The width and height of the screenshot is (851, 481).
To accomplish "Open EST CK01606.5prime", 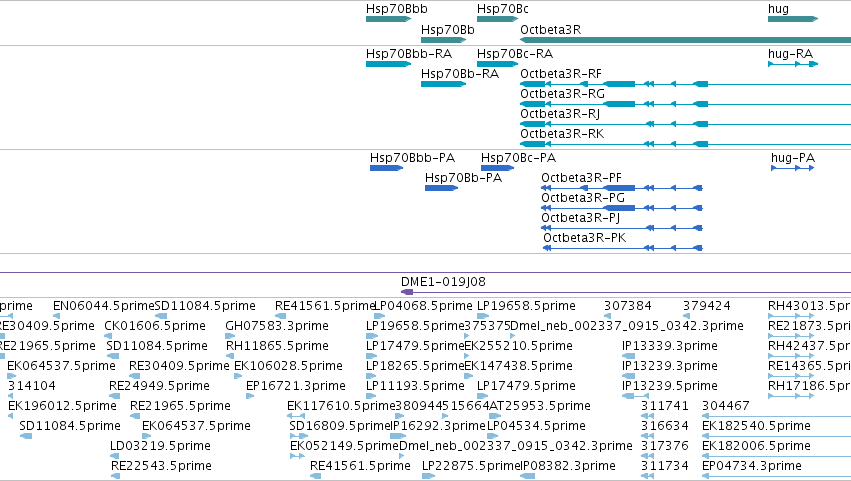I will pos(110,336).
